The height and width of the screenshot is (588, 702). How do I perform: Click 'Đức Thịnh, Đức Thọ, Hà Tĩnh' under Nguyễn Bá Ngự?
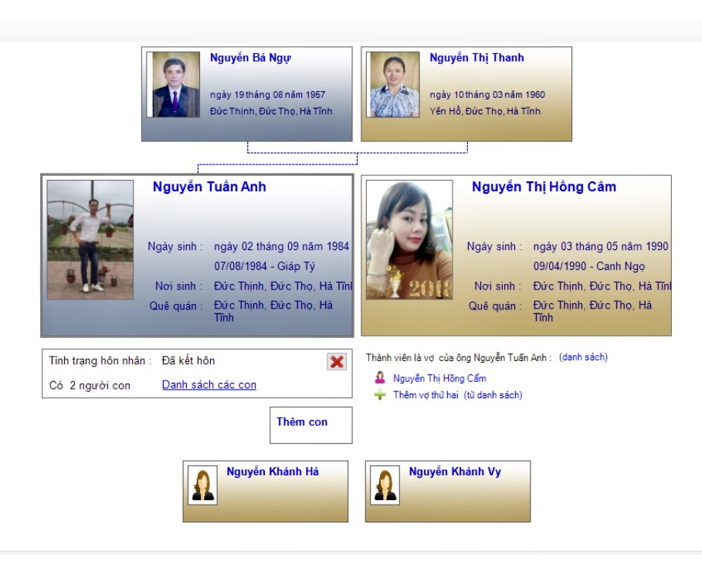tap(271, 111)
